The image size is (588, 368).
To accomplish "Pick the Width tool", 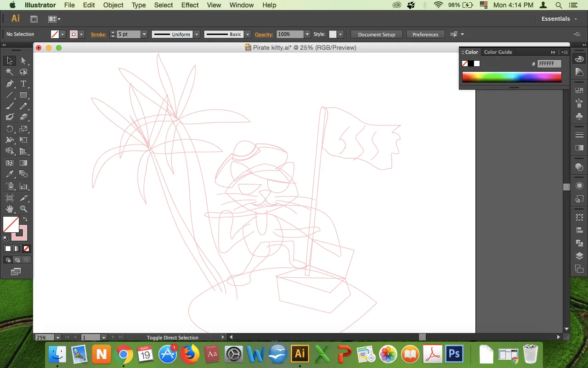I will (10, 140).
